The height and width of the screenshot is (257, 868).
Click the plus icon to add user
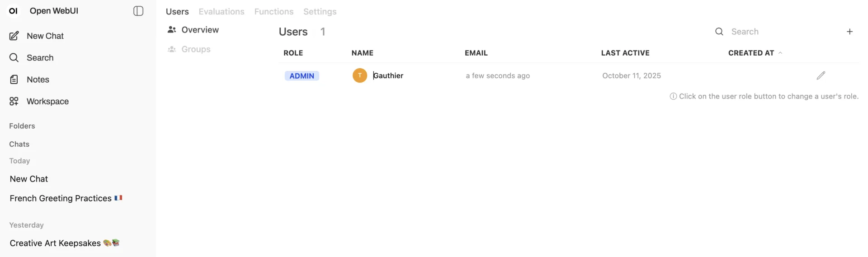[849, 32]
